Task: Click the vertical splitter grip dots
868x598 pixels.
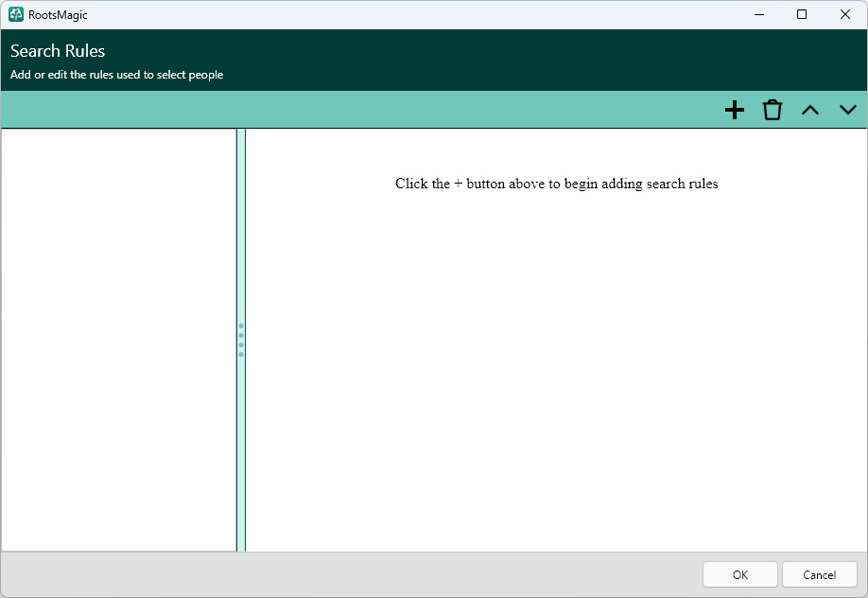Action: pyautogui.click(x=241, y=340)
